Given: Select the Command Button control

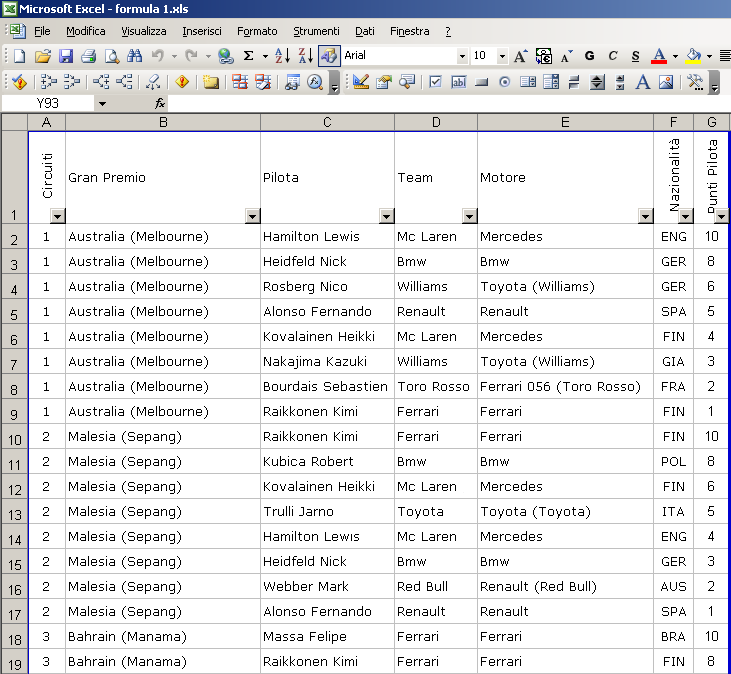Looking at the screenshot, I should coord(481,83).
